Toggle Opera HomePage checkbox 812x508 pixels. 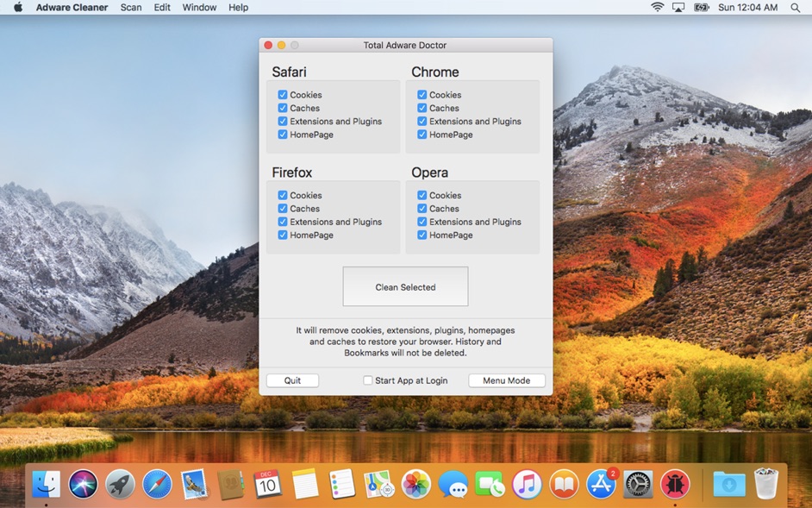pos(422,235)
